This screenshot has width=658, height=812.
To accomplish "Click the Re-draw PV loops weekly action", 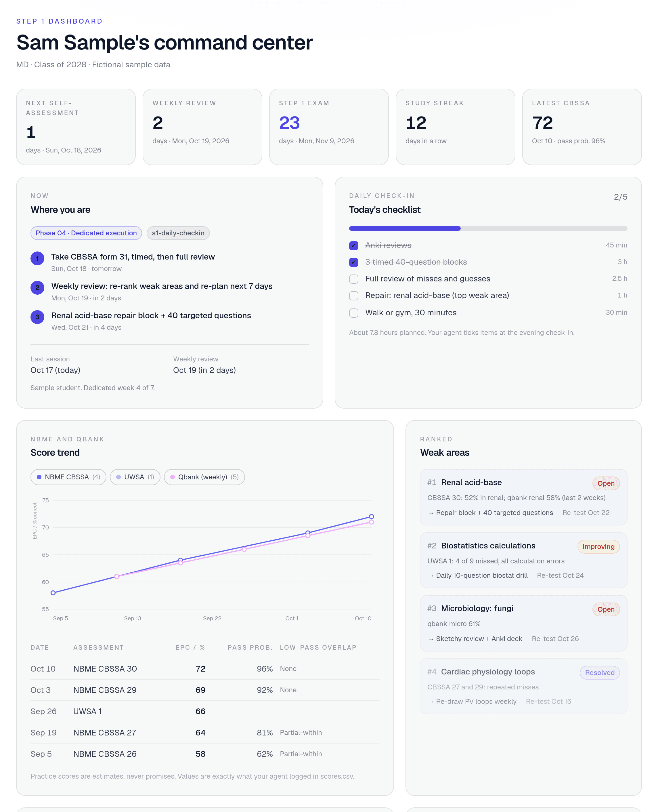I will [x=472, y=702].
